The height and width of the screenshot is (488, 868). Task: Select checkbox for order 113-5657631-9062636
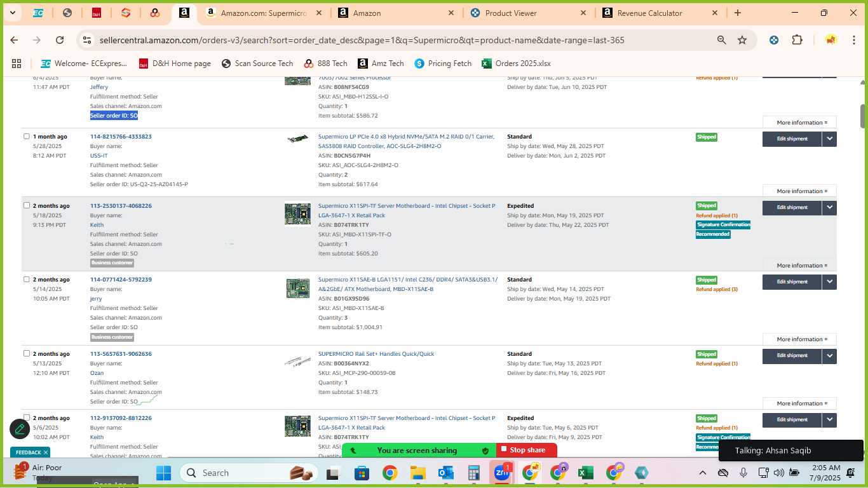click(27, 353)
